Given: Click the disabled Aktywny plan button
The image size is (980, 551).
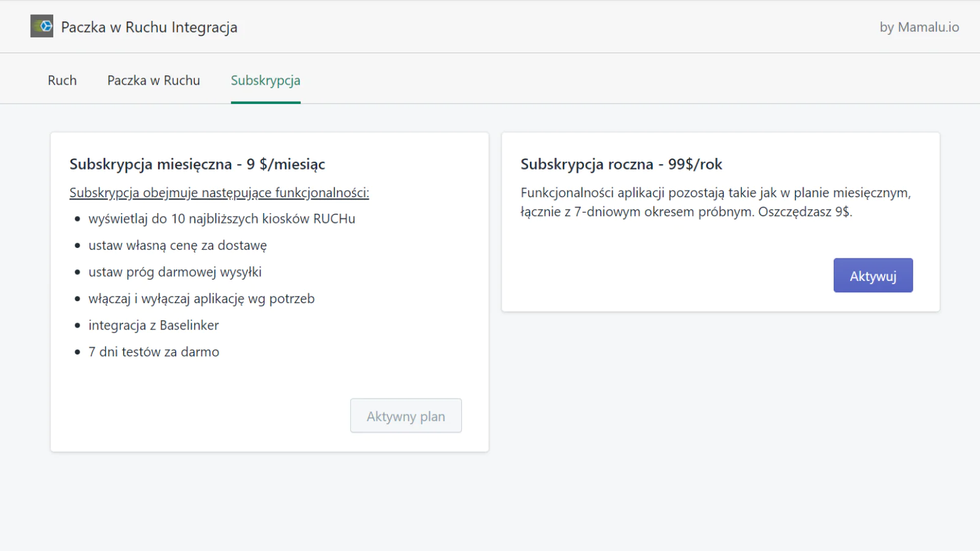Looking at the screenshot, I should [405, 416].
